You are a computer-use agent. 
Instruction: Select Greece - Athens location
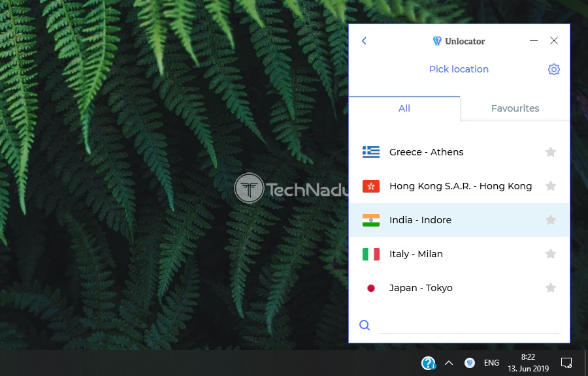[459, 152]
